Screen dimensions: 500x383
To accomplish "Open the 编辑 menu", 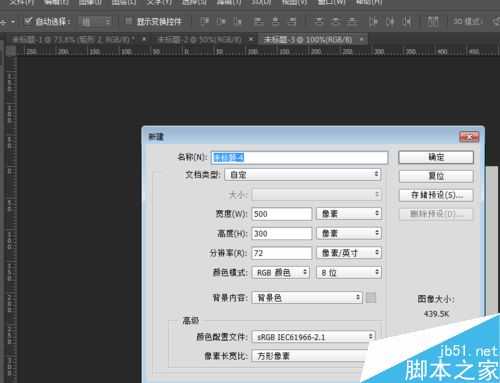I will 56,3.
